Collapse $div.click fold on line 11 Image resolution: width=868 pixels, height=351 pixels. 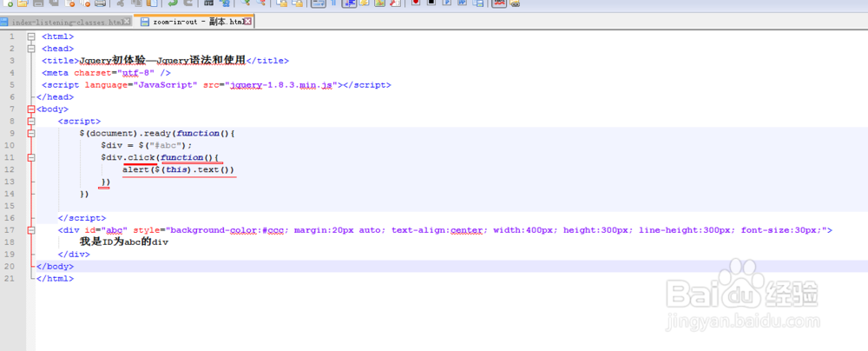(x=31, y=157)
